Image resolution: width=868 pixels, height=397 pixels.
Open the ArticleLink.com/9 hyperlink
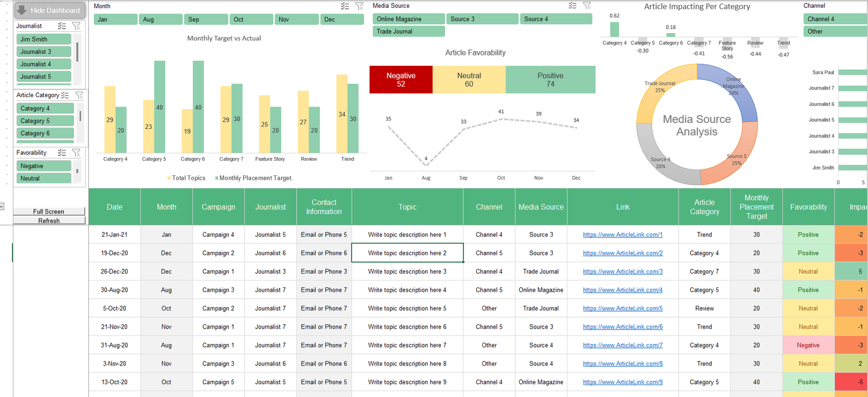tap(623, 382)
